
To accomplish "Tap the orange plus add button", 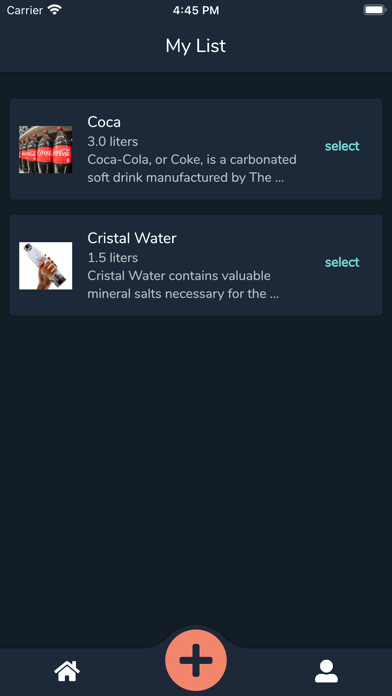I will coord(196,660).
